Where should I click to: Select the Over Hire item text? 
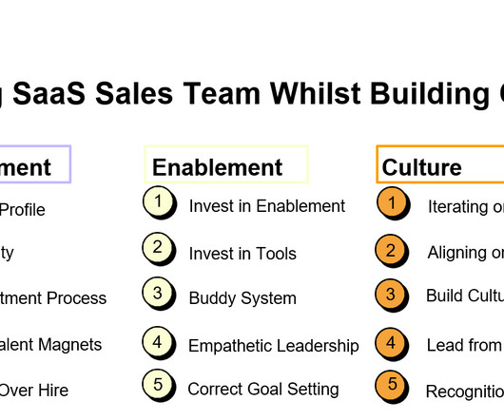coord(33,391)
